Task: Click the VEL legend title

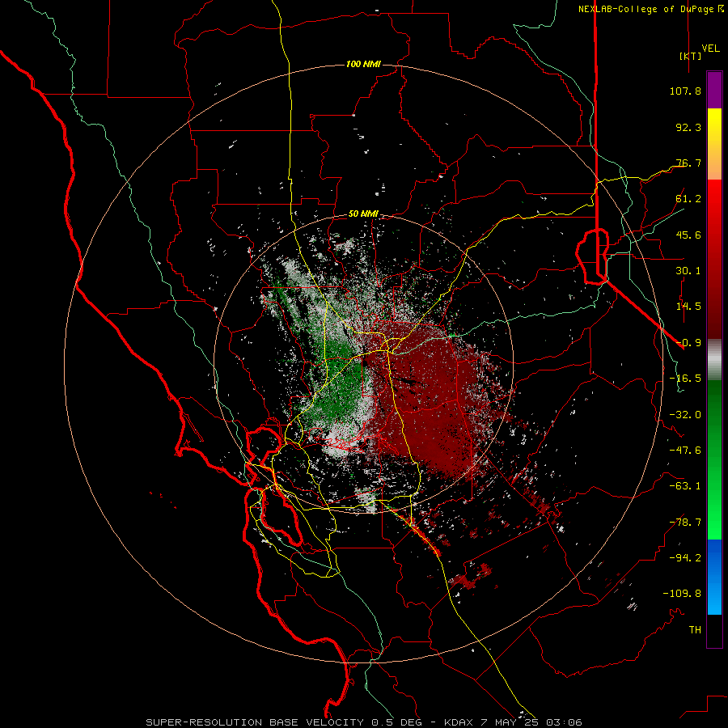Action: tap(710, 48)
